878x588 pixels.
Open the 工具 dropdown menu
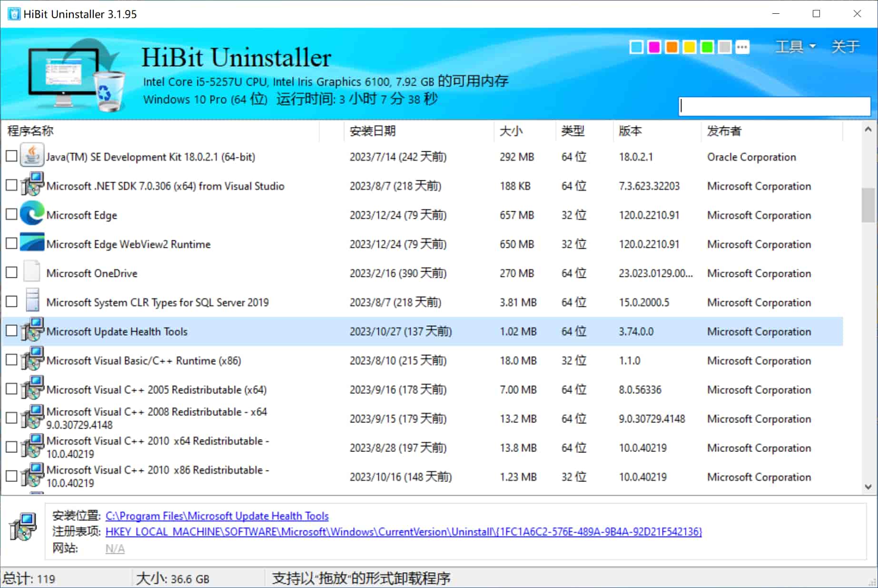coord(795,47)
